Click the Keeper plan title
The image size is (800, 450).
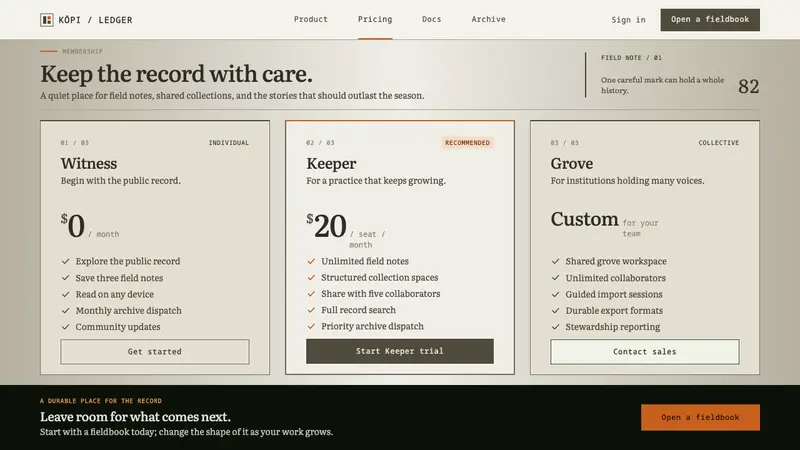click(331, 163)
